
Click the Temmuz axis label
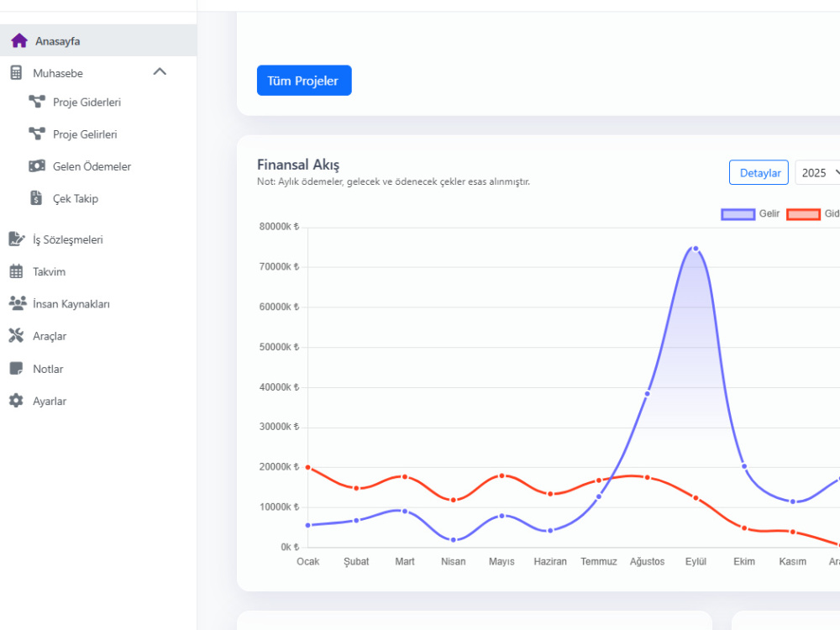click(x=598, y=561)
